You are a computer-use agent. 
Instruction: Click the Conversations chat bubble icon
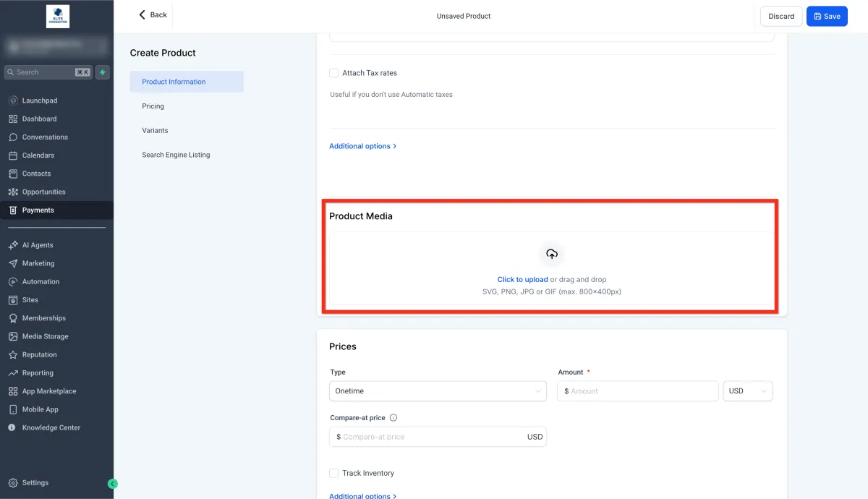[13, 137]
